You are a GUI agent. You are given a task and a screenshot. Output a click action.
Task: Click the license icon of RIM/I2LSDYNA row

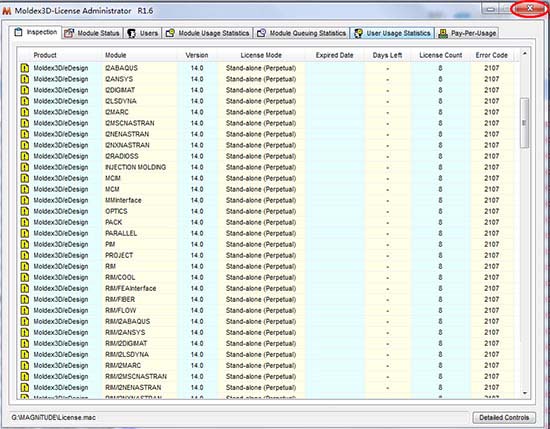(x=25, y=354)
